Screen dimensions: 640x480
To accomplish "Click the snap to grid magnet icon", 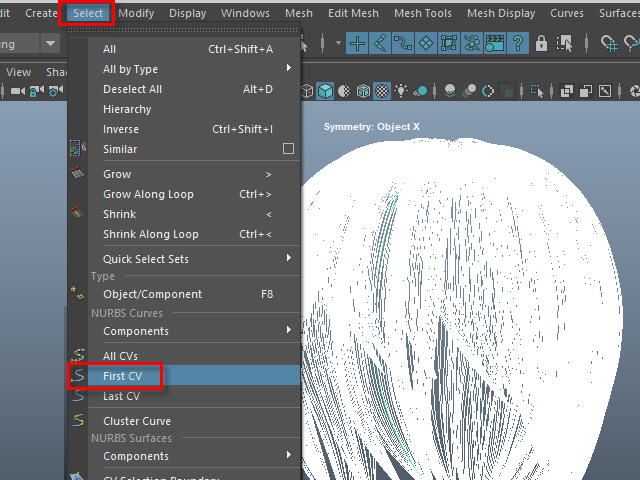I will (x=609, y=43).
